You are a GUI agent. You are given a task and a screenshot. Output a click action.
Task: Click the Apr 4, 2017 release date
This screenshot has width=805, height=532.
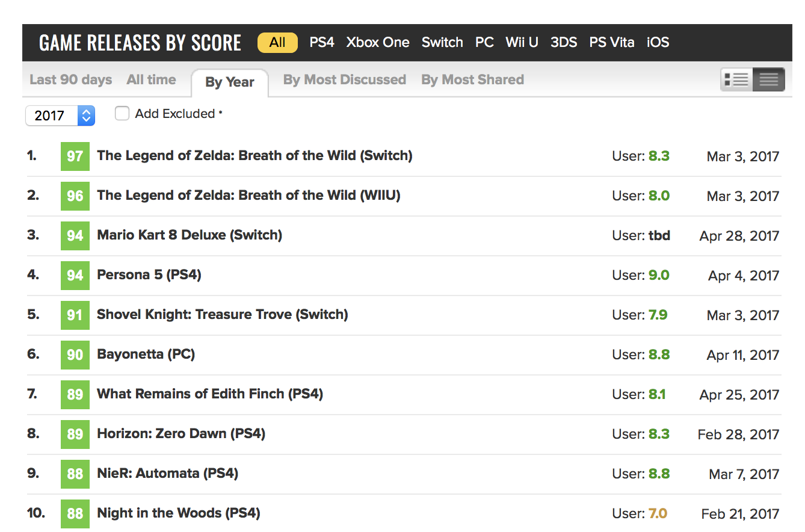(744, 276)
